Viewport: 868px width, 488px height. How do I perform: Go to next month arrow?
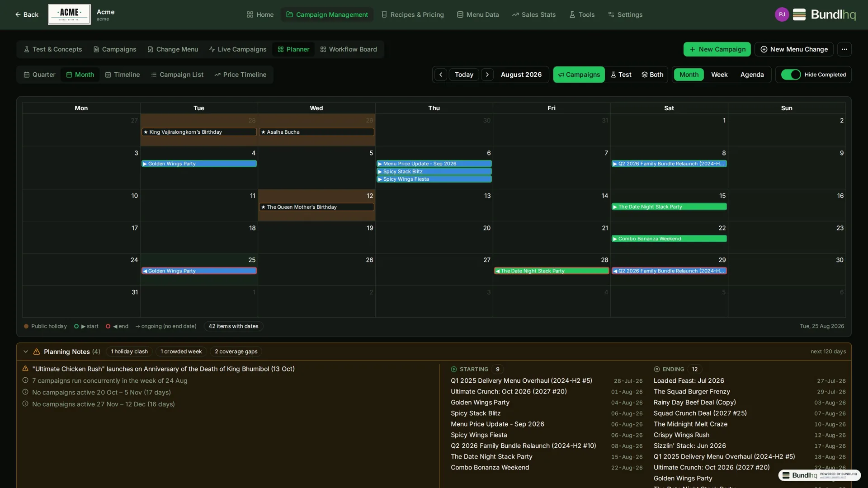coord(487,75)
